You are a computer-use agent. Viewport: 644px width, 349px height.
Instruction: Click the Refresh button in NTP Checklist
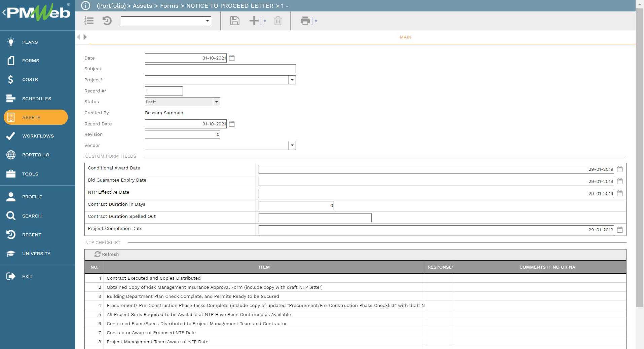point(107,255)
